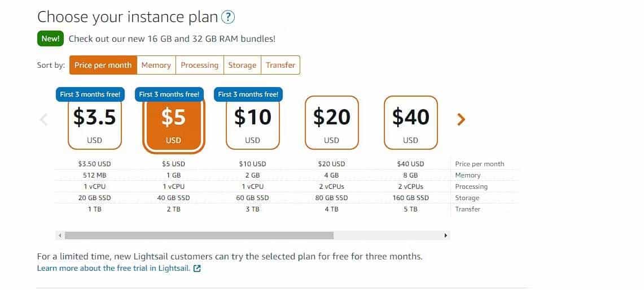The image size is (644, 290).
Task: Sort plans by Processing
Action: coord(200,65)
